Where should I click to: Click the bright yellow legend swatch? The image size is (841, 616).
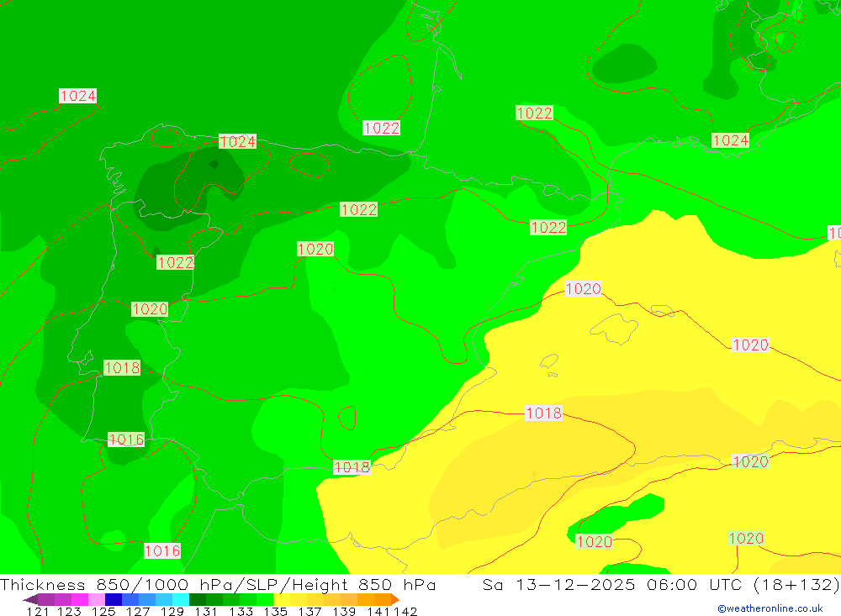click(282, 599)
